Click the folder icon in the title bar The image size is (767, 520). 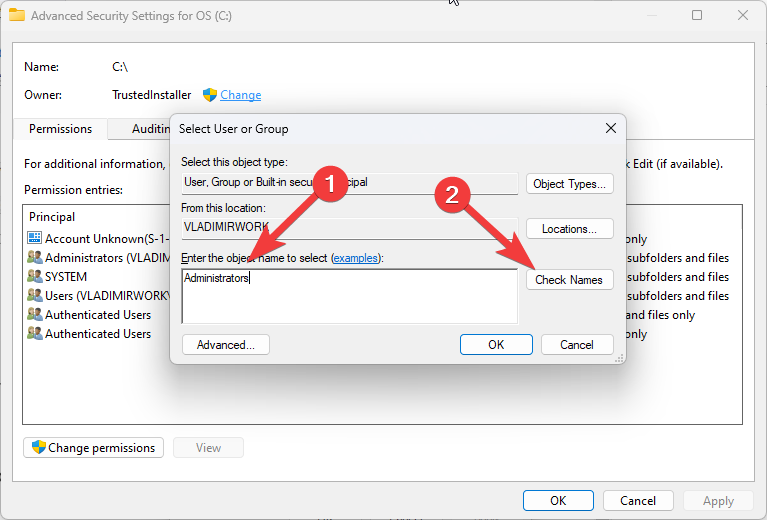[x=17, y=16]
